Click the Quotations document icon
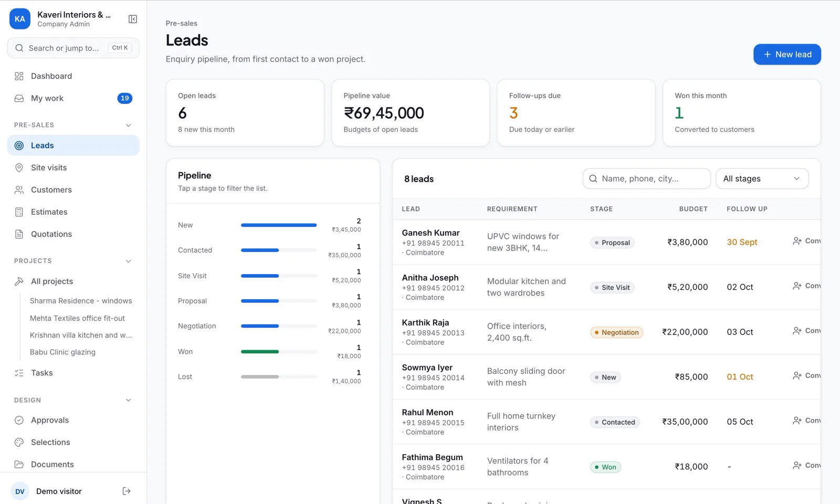Viewport: 840px width, 504px height. [19, 234]
